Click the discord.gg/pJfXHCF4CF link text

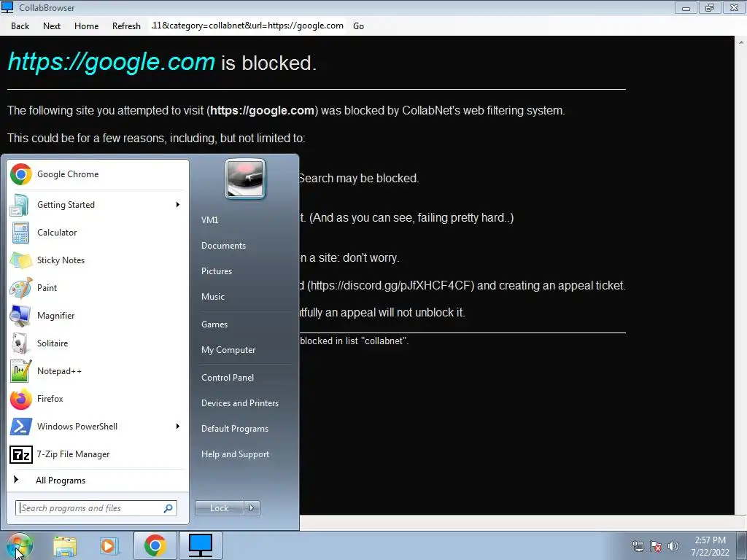click(x=391, y=285)
